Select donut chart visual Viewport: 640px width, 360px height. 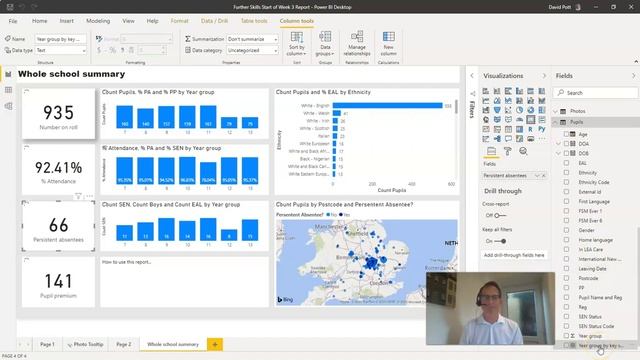[530, 110]
